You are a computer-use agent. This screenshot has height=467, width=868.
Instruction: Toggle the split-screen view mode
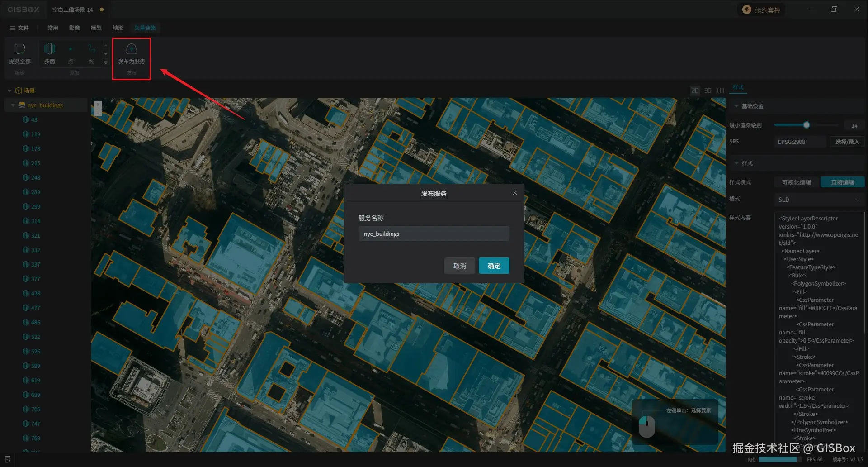point(721,91)
